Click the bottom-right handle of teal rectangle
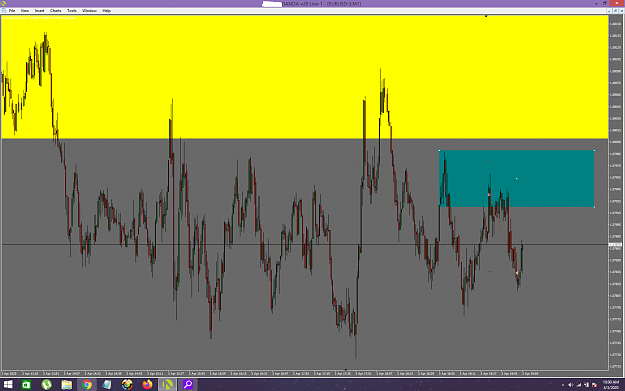 tap(594, 207)
